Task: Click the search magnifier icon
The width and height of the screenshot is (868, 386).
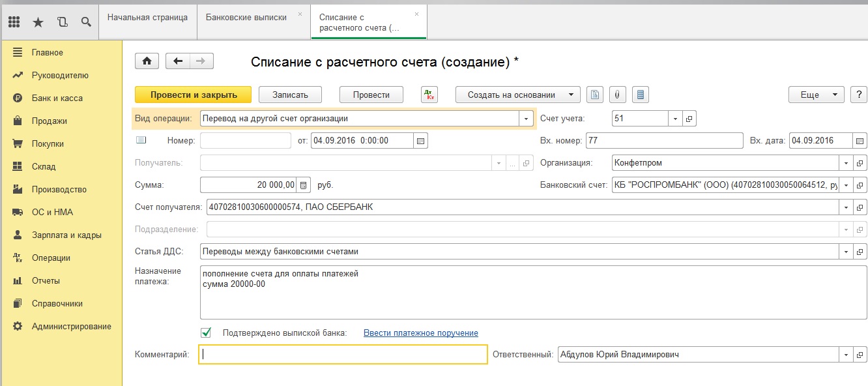Action: click(x=86, y=22)
